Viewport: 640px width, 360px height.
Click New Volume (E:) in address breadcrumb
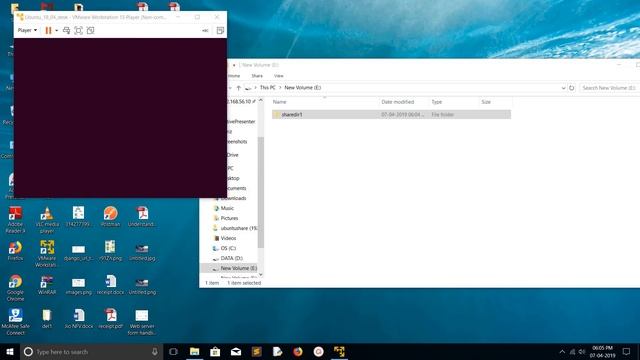(303, 88)
